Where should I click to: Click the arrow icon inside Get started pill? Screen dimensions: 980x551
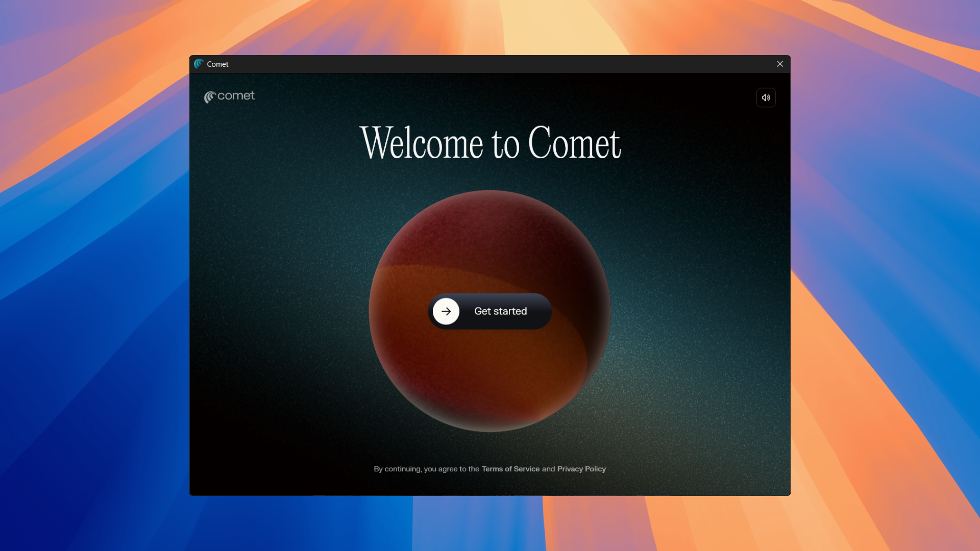(447, 311)
